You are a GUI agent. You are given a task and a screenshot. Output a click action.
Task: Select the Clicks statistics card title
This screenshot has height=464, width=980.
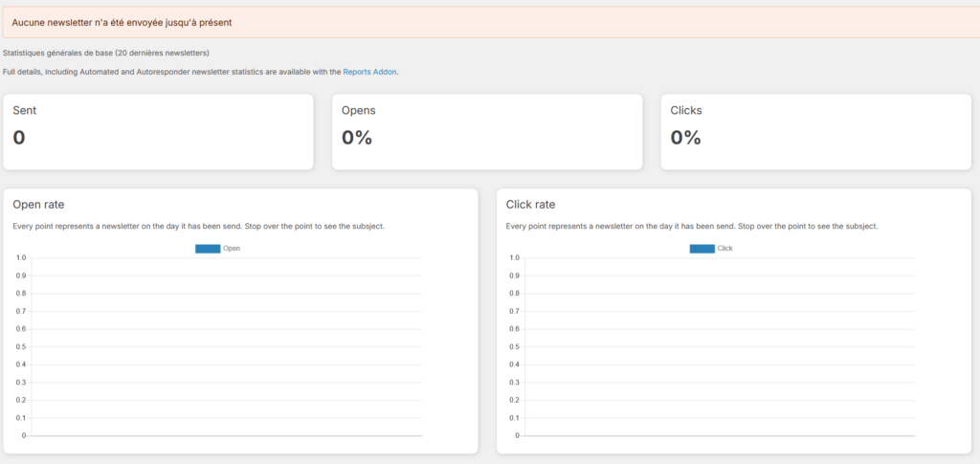click(x=686, y=111)
